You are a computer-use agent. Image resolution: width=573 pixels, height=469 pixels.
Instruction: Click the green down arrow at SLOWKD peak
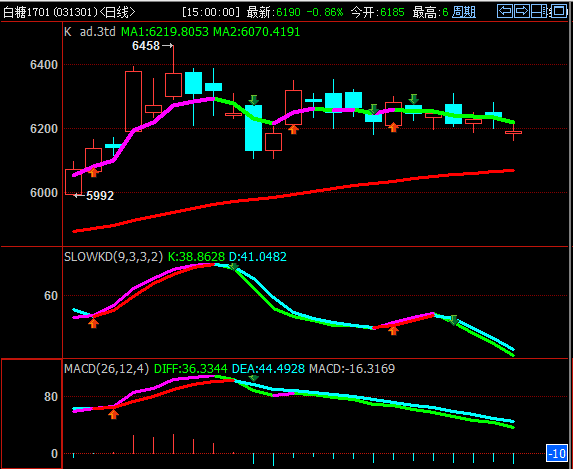point(234,266)
